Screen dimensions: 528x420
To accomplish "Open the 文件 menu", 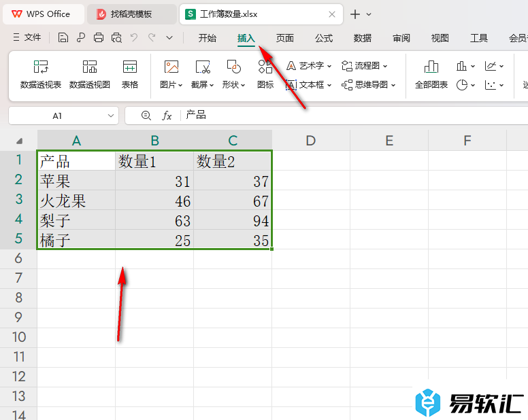I will [27, 37].
